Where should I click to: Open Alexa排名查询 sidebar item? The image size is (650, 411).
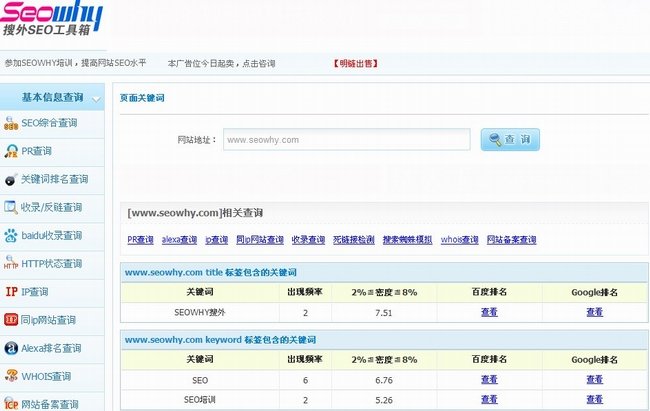click(x=52, y=348)
